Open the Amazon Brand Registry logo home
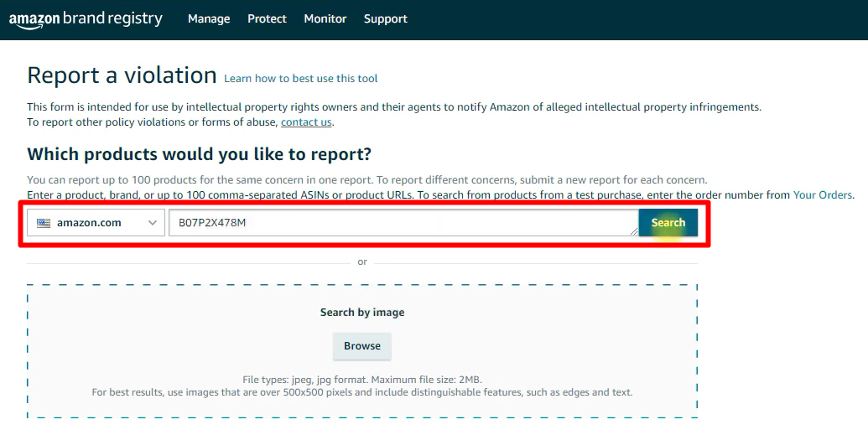 (86, 19)
